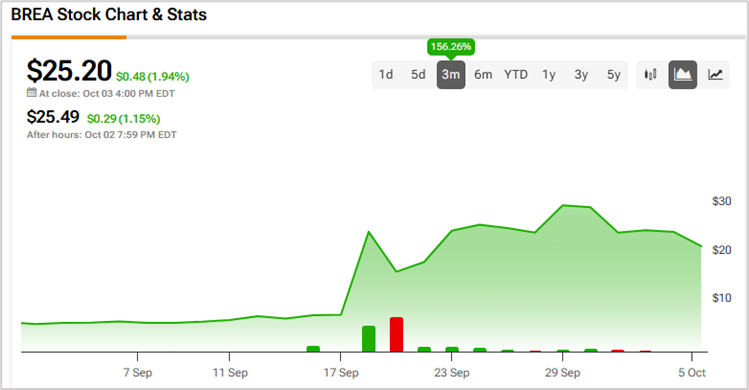Click the At close Oct 03 timestamp
The width and height of the screenshot is (749, 390).
[107, 94]
